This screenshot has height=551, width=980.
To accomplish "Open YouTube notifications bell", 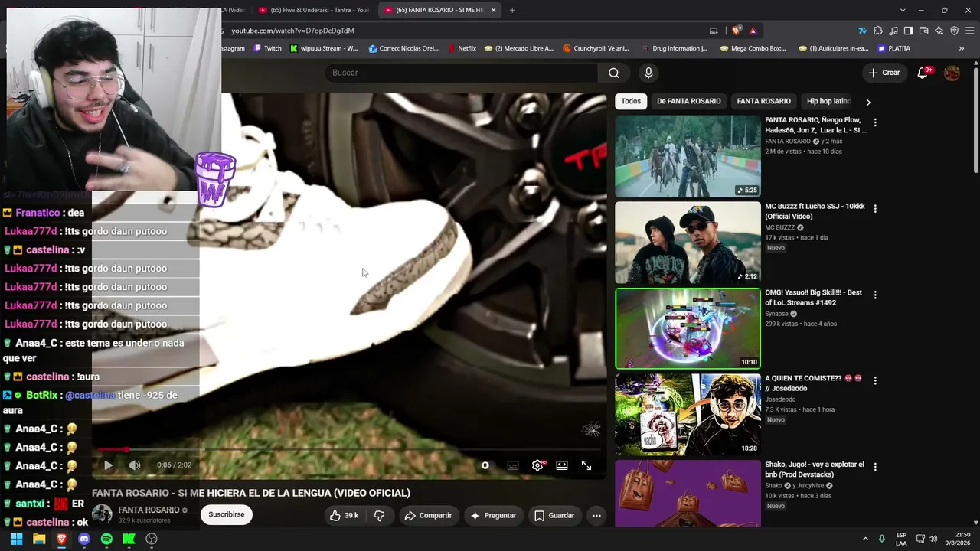I will pos(923,73).
